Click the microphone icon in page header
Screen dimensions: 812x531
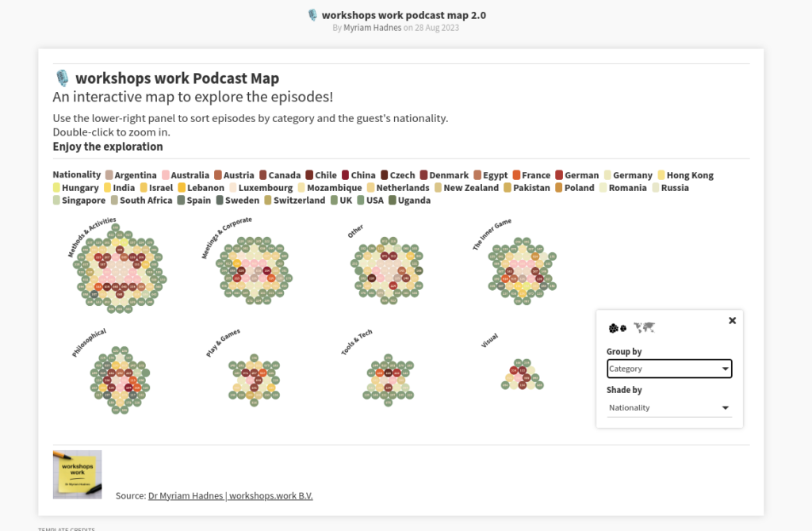(x=312, y=15)
